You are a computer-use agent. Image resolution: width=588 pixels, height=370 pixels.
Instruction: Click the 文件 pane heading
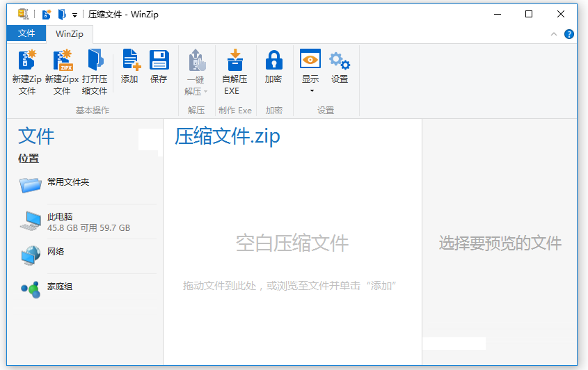pos(36,136)
